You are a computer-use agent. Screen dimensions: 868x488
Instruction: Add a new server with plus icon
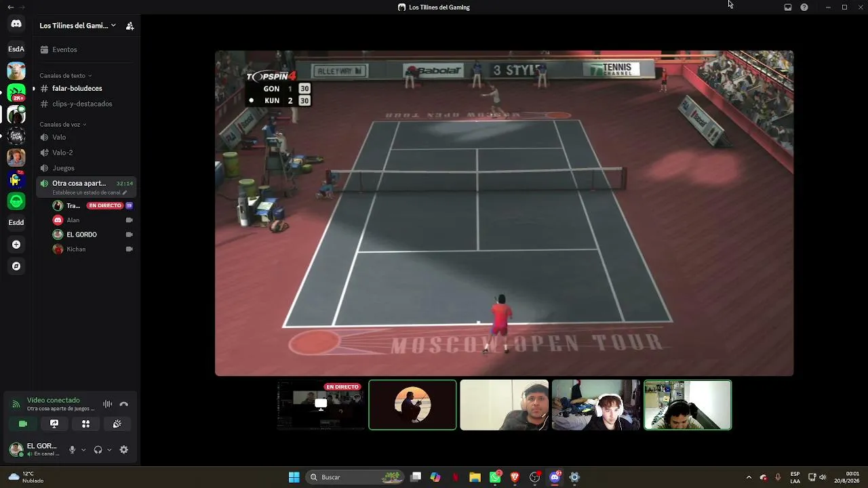tap(16, 244)
